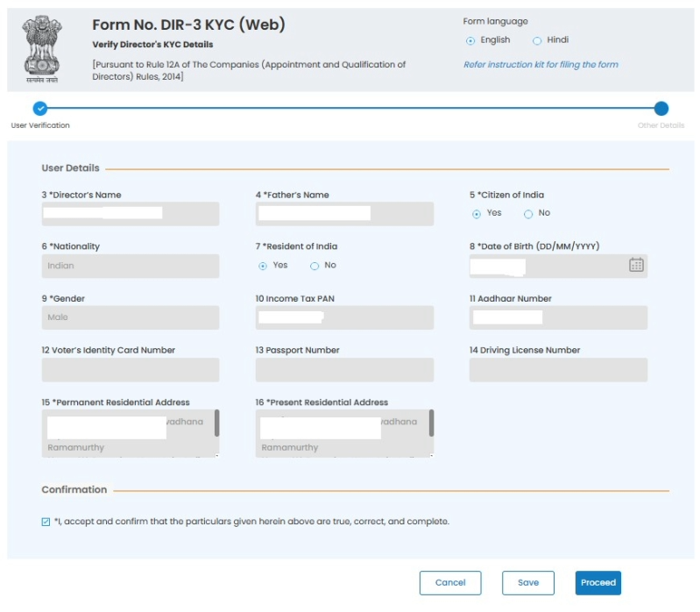
Task: Click the Voter's Identity Card Number field
Action: pos(131,369)
